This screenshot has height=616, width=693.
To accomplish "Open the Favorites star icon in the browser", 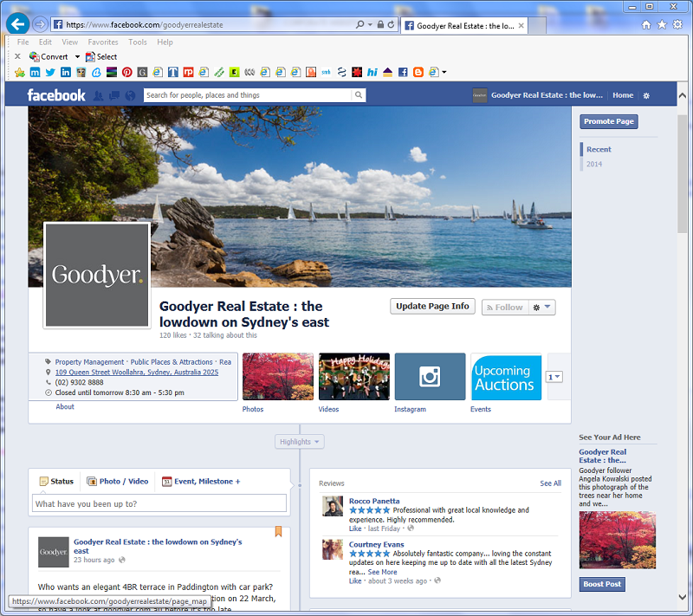I will coord(662,25).
